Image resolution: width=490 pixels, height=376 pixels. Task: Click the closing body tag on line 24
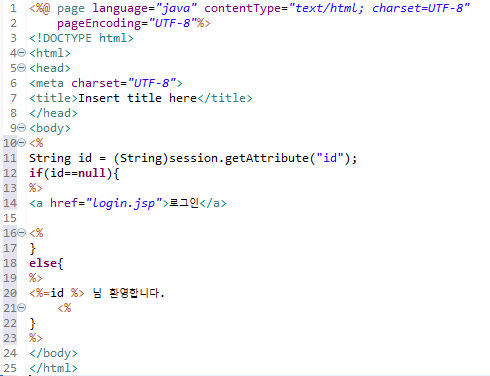53,353
